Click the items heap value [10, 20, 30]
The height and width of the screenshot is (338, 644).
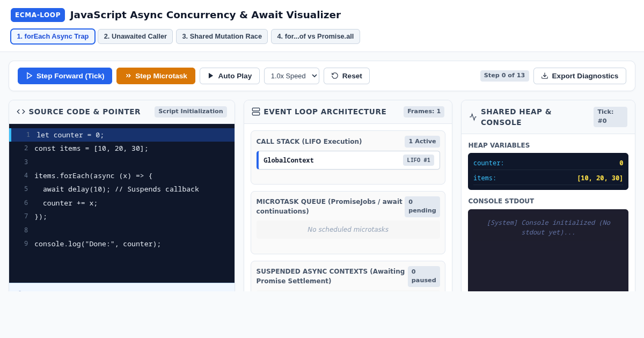600,178
